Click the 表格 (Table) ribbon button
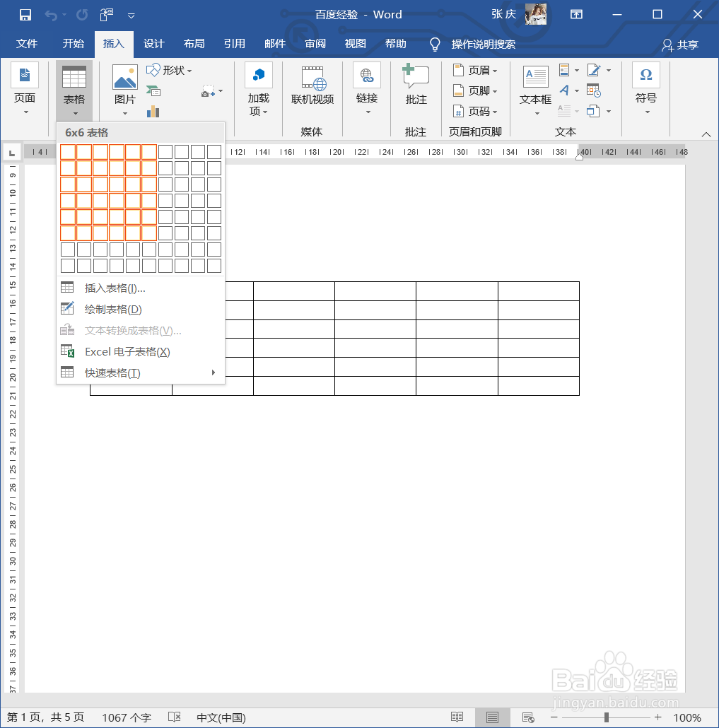Screen dimensions: 719x728 click(74, 90)
